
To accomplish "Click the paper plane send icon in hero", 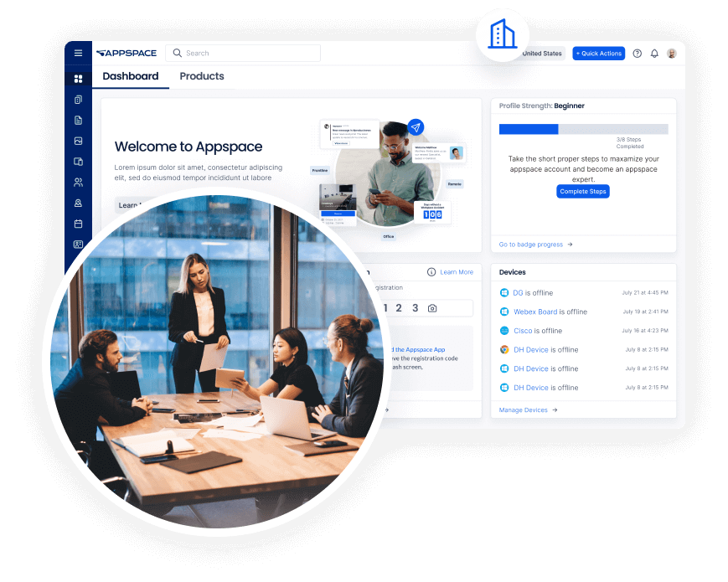I will (416, 126).
